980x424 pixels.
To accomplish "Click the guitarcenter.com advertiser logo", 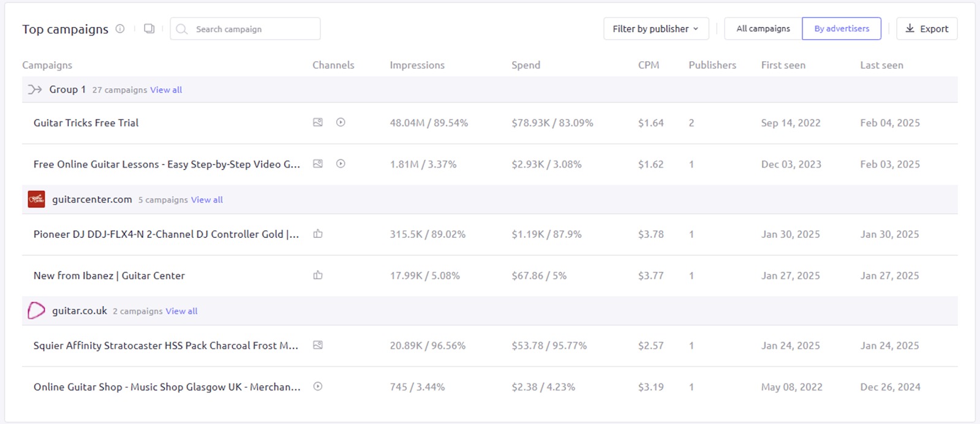I will click(36, 200).
